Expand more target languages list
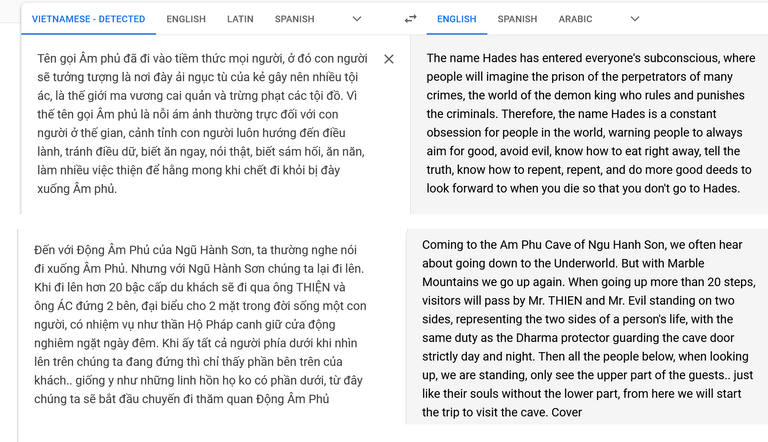 tap(634, 19)
